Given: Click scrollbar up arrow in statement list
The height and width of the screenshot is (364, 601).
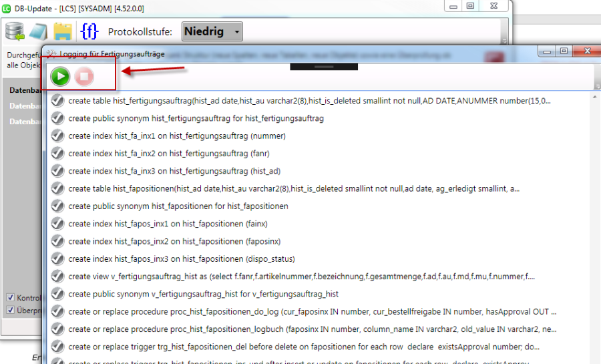Looking at the screenshot, I should click(x=594, y=98).
